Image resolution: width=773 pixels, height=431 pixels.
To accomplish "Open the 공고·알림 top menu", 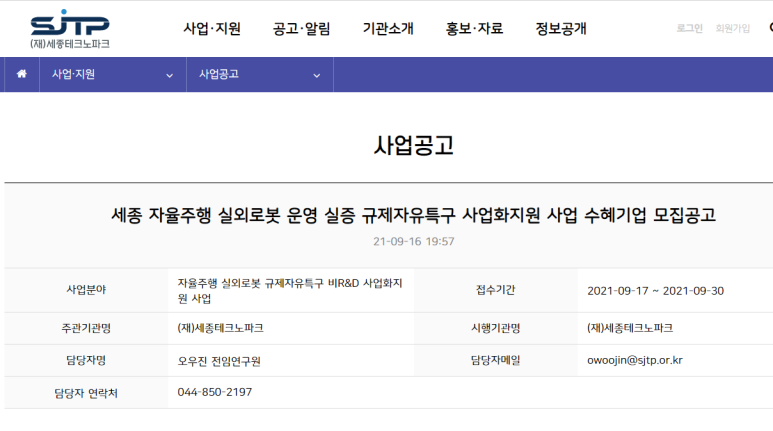I will pyautogui.click(x=302, y=29).
